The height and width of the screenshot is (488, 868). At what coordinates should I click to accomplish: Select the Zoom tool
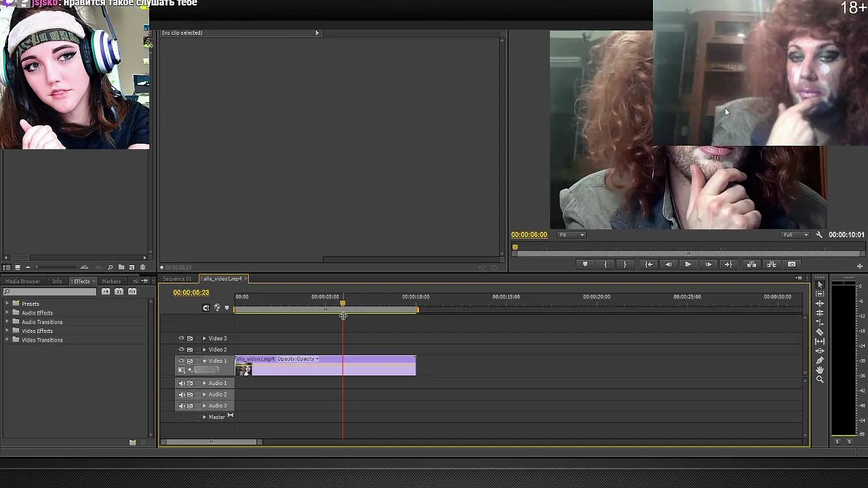(820, 379)
